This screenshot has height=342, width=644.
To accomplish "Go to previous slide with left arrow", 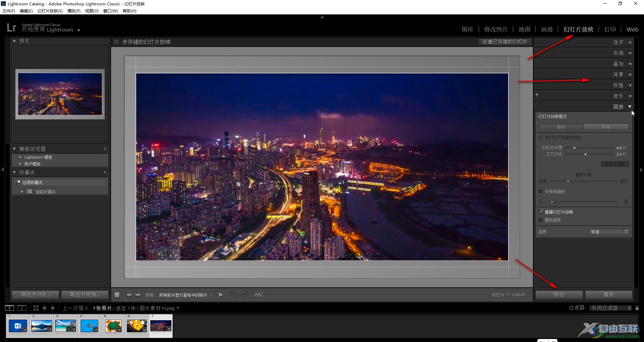I will [129, 295].
